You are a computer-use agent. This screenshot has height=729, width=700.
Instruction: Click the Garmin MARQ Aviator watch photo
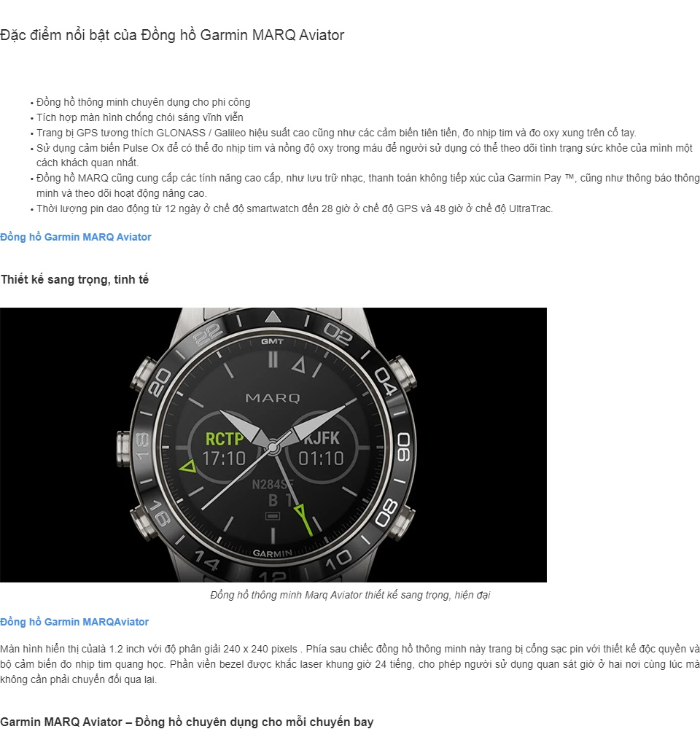pyautogui.click(x=273, y=445)
